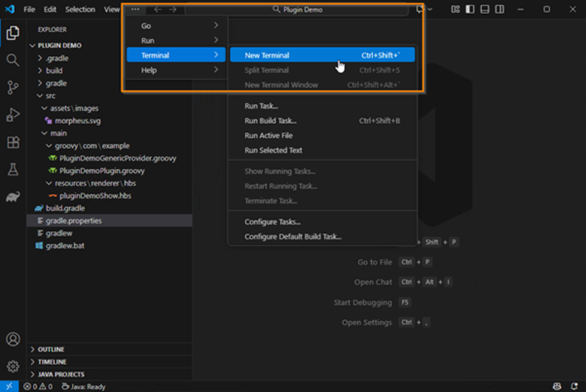The width and height of the screenshot is (586, 392).
Task: Toggle the Secondary Side Bar layout icon
Action: (x=499, y=9)
